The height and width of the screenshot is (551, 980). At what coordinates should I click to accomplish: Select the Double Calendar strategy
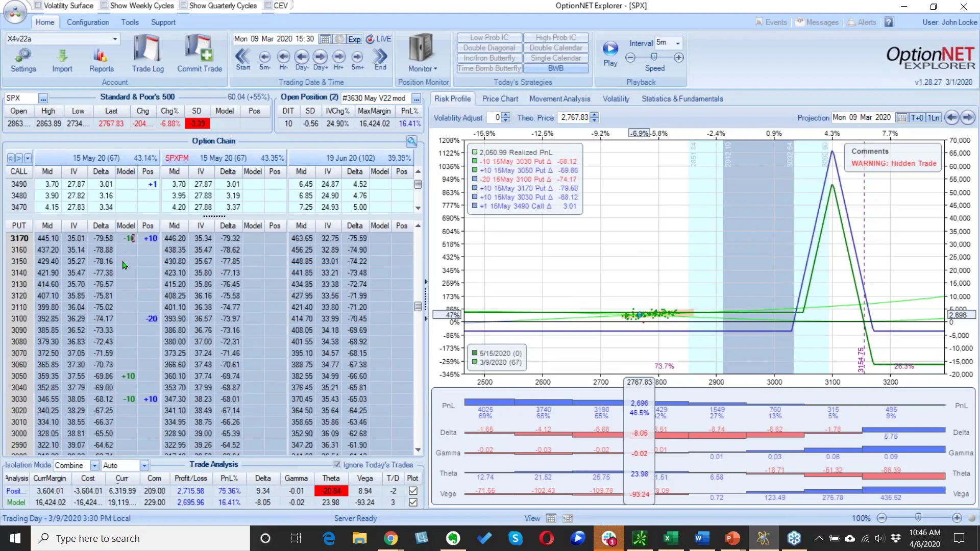point(555,48)
